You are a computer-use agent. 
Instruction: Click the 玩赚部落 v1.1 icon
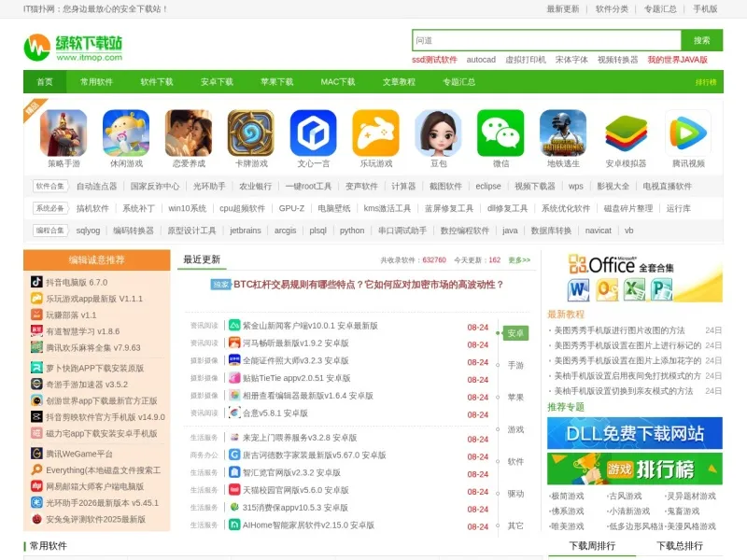click(36, 315)
